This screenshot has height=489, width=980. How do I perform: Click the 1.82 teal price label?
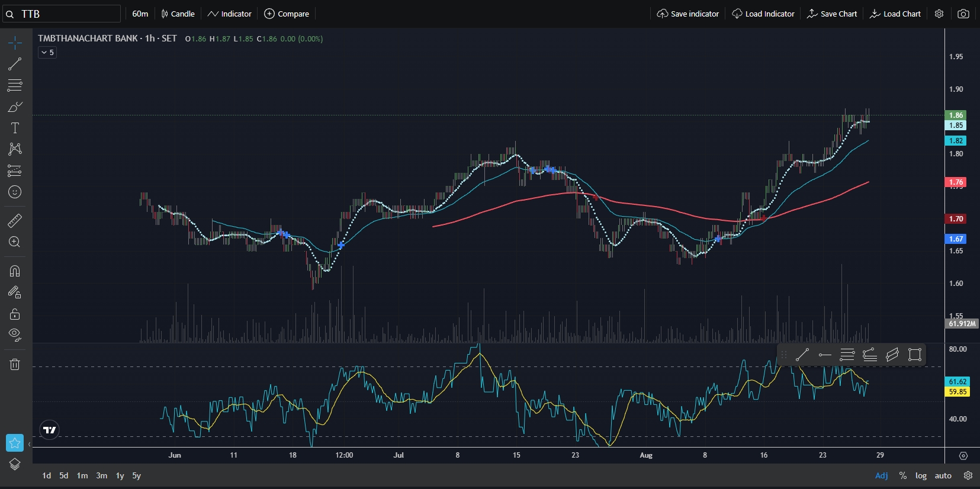[x=956, y=141]
